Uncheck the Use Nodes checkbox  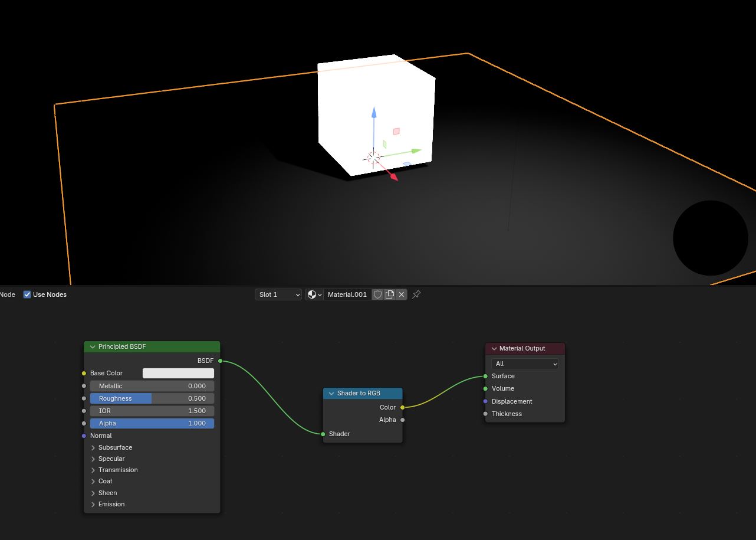point(27,294)
